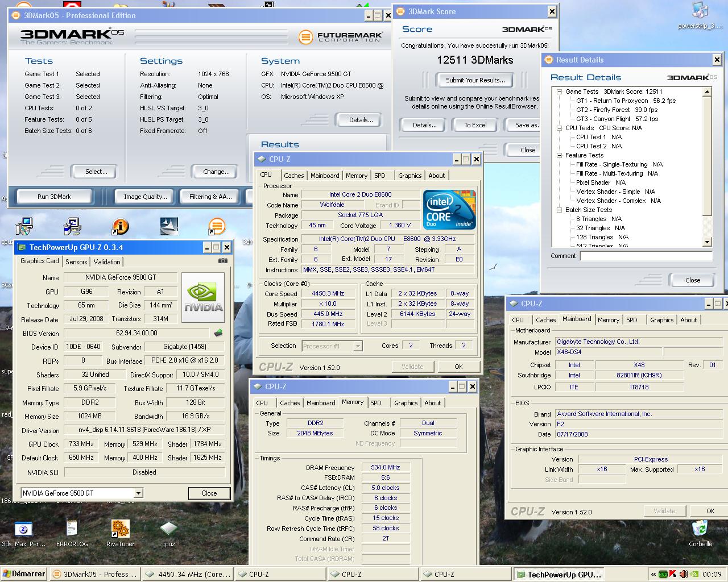Screen dimensions: 728x582
Task: Open the installer icon with a CD disc
Action: tap(24, 226)
